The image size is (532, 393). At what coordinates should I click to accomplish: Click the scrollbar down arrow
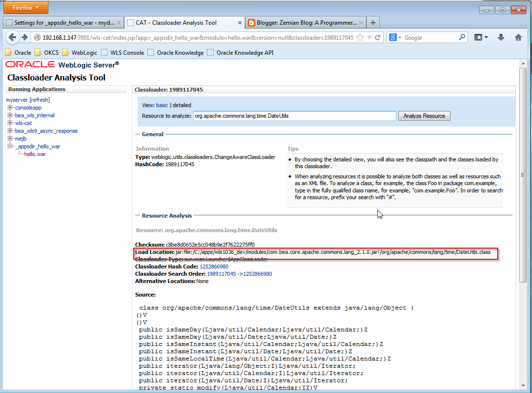point(523,386)
